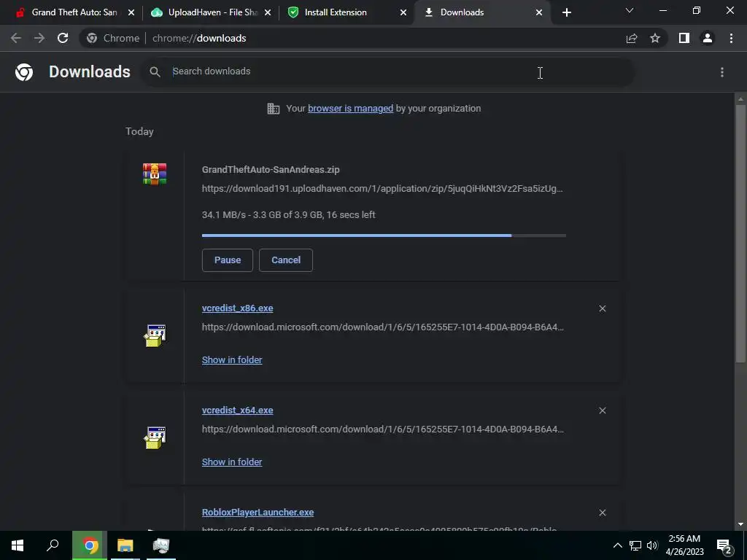Open the vcredist_x86.exe file link

(237, 308)
